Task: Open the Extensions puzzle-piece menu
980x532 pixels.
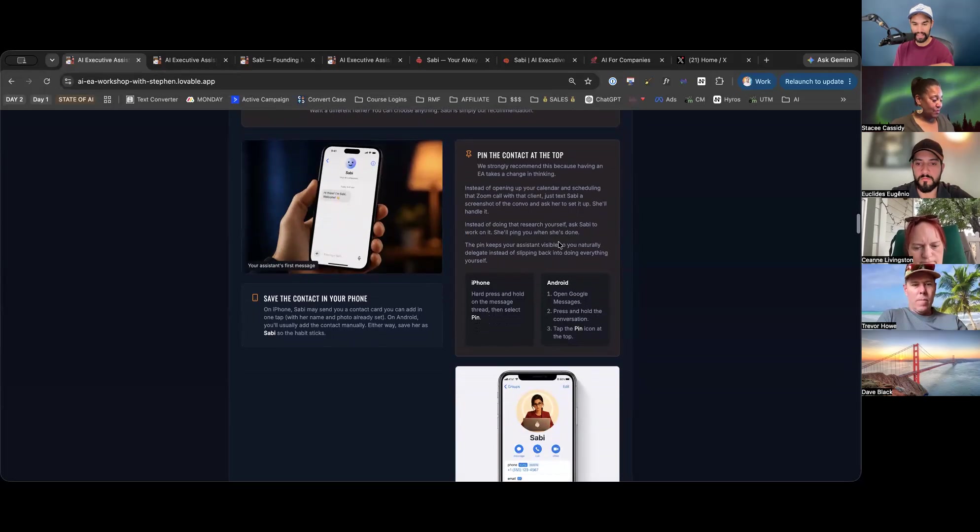Action: point(719,81)
